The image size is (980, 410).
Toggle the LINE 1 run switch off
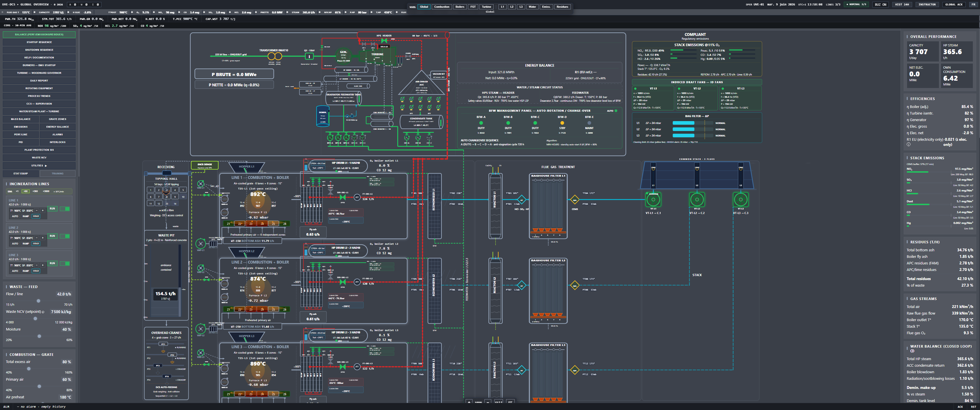[x=65, y=209]
